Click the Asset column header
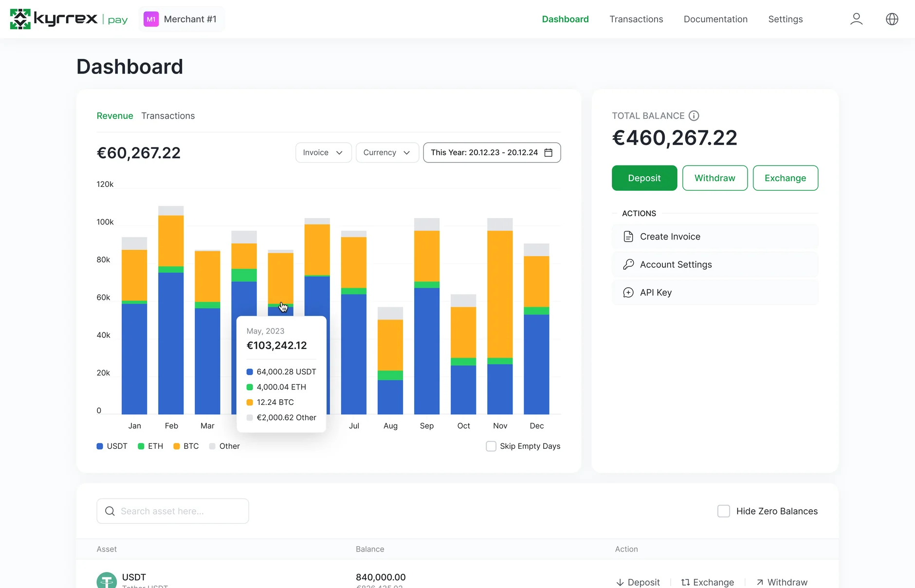The height and width of the screenshot is (588, 915). pos(107,549)
